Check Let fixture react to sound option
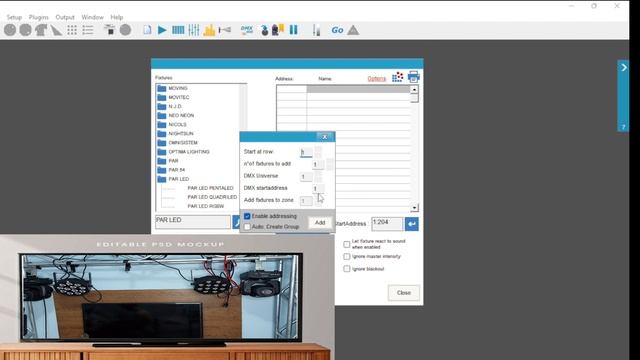Screen dimensions: 640x360 click(x=347, y=244)
